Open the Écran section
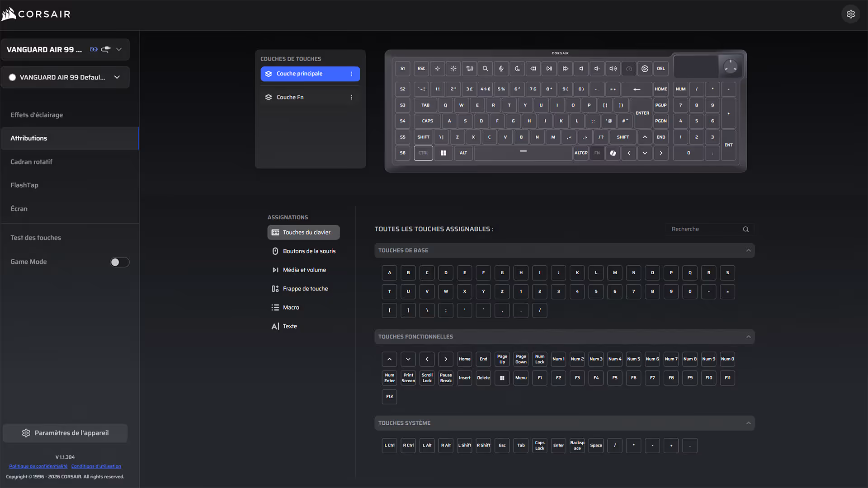This screenshot has width=868, height=488. 70,209
